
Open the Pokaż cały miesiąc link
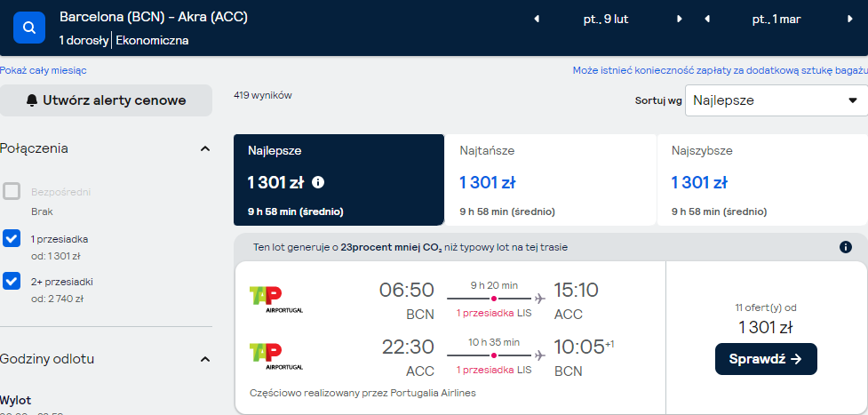tap(44, 70)
